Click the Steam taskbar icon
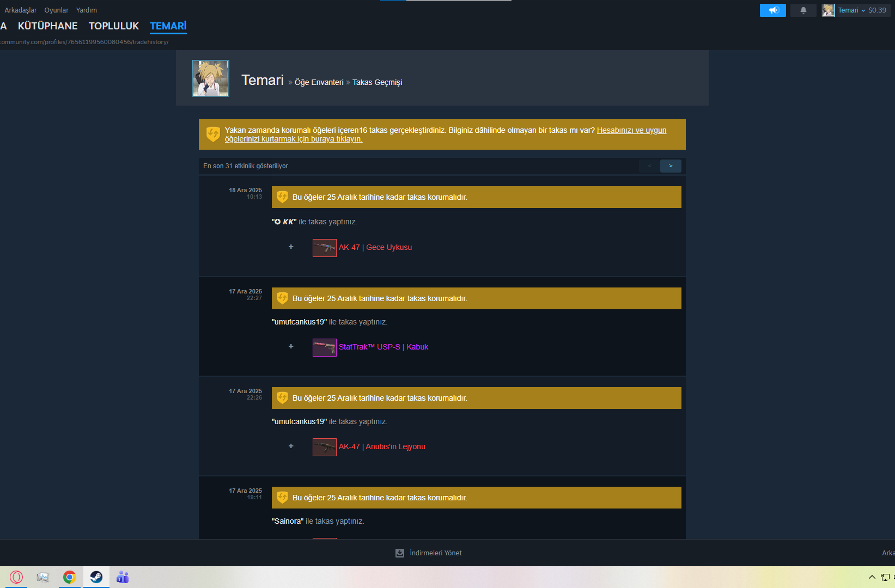 pos(96,577)
